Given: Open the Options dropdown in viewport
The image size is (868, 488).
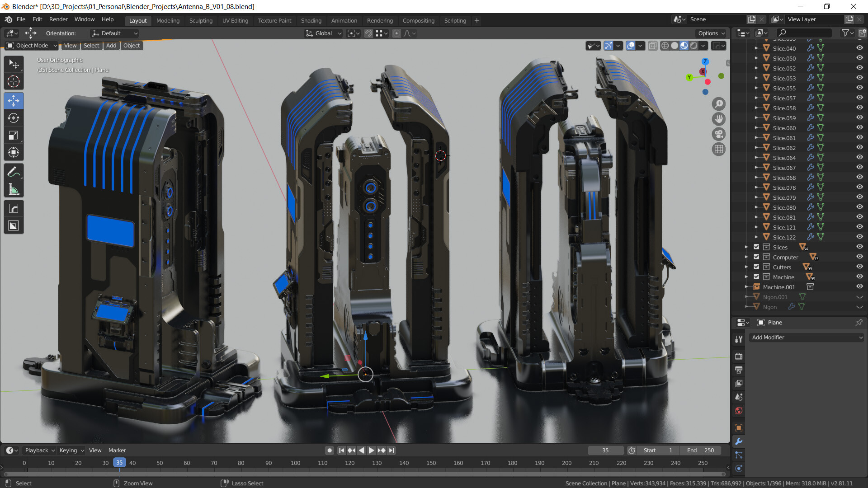Looking at the screenshot, I should click(x=711, y=33).
